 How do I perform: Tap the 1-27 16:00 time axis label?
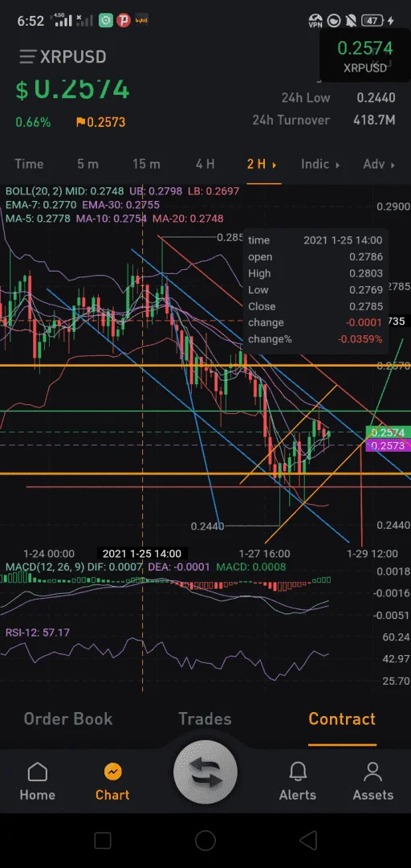264,554
